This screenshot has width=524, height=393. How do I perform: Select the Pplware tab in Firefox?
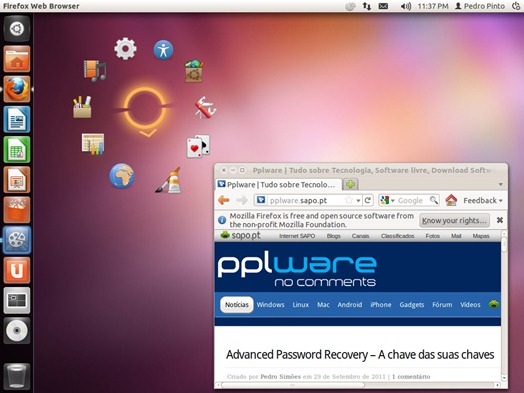tap(279, 184)
